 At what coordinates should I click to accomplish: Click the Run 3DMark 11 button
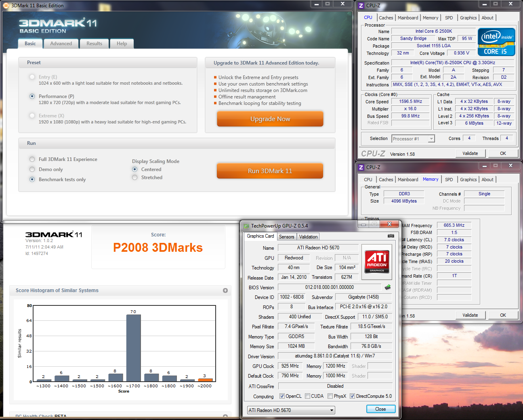[270, 171]
